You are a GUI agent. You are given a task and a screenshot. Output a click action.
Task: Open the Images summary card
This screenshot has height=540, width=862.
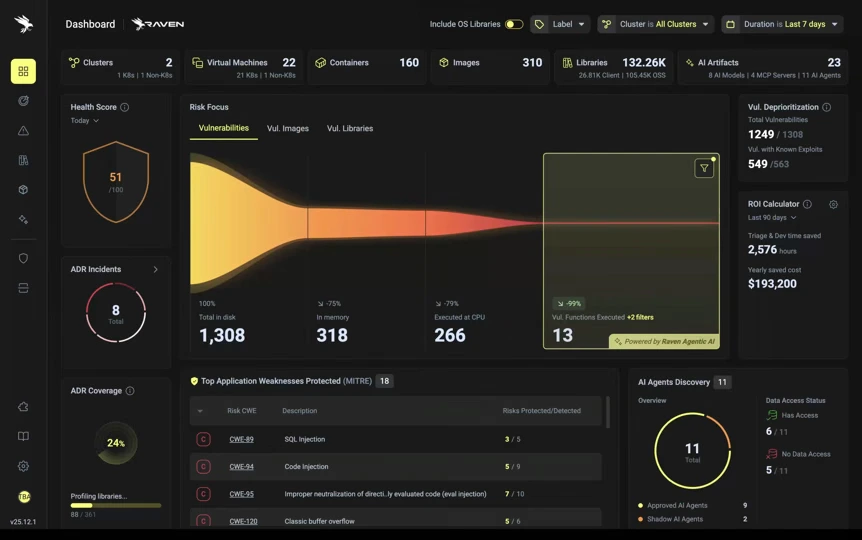(x=490, y=68)
